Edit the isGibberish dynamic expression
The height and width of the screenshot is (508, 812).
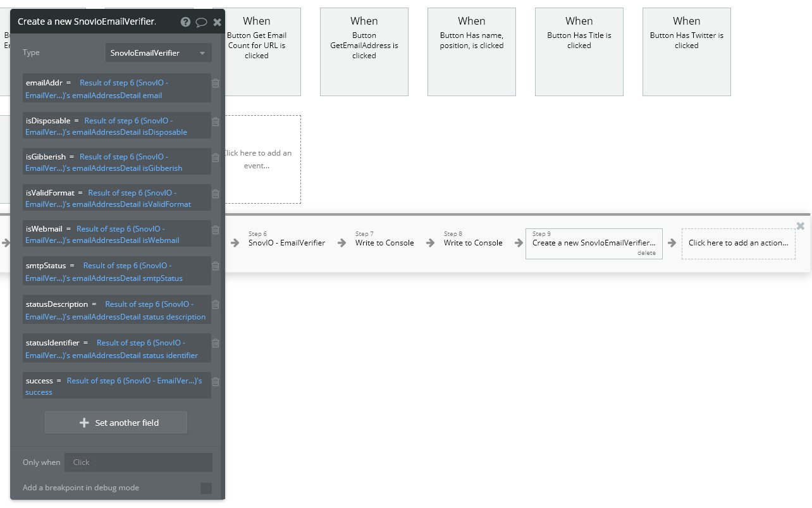(117, 163)
